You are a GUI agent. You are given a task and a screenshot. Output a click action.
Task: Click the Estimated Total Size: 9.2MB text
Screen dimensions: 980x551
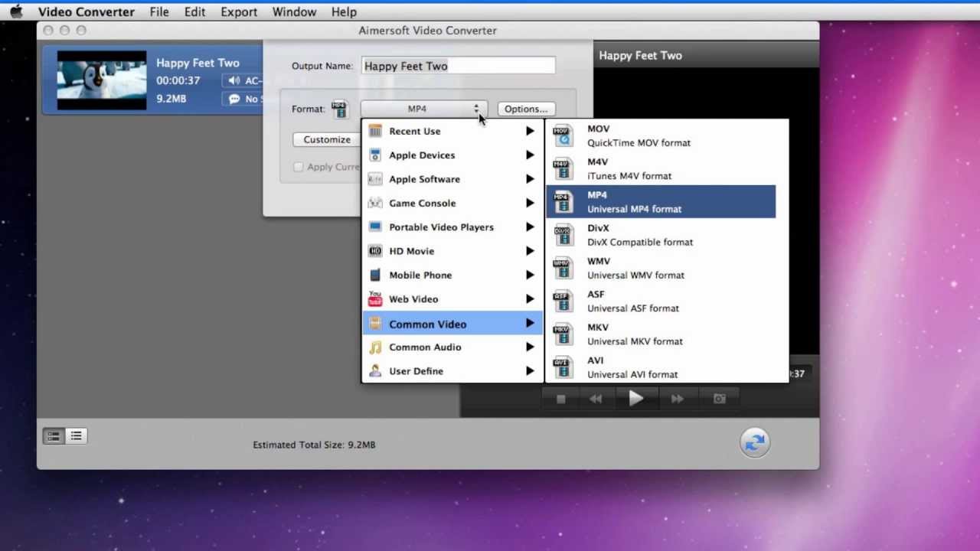(314, 445)
